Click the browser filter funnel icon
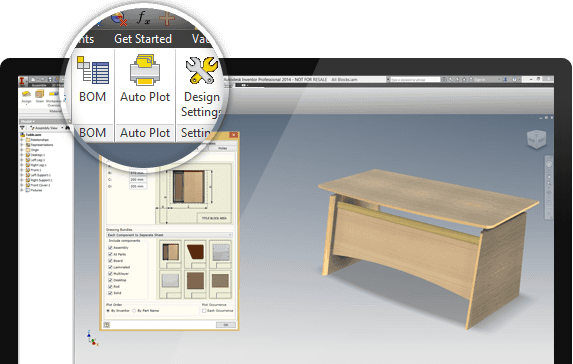 click(x=23, y=128)
